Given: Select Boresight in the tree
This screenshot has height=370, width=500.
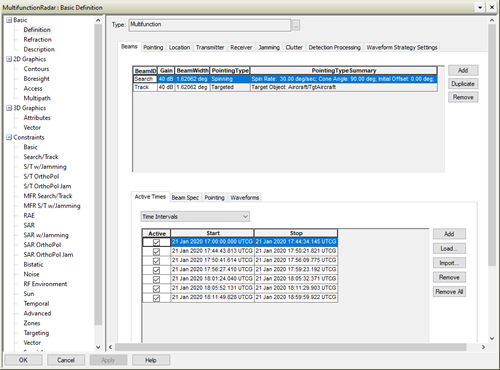Looking at the screenshot, I should click(x=37, y=79).
